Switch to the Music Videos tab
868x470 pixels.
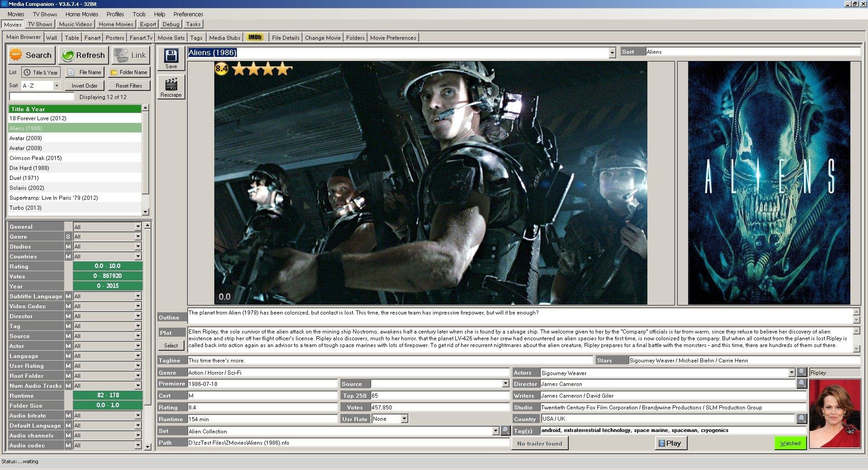pos(75,24)
